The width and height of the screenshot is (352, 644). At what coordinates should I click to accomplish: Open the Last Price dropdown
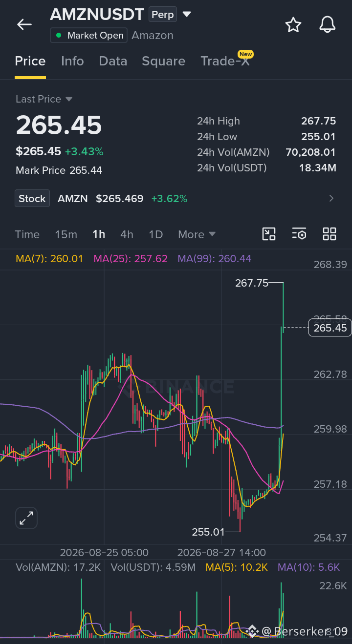44,99
